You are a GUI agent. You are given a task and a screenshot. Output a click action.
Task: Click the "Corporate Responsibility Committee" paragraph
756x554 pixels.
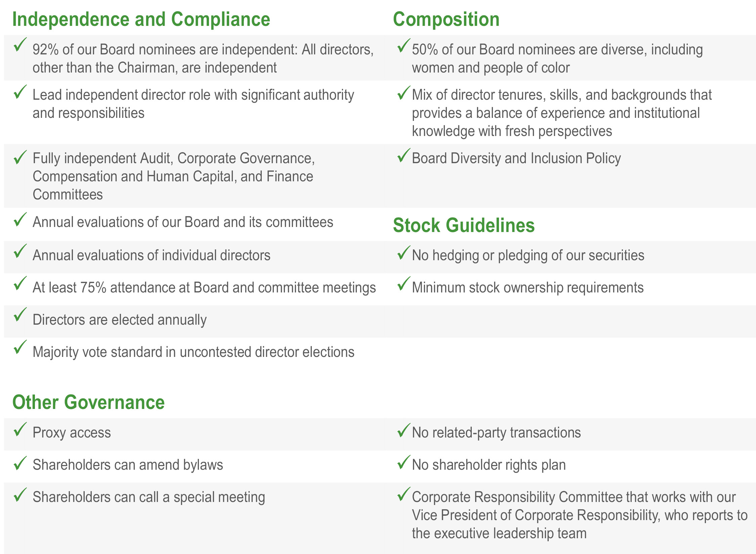pyautogui.click(x=579, y=515)
